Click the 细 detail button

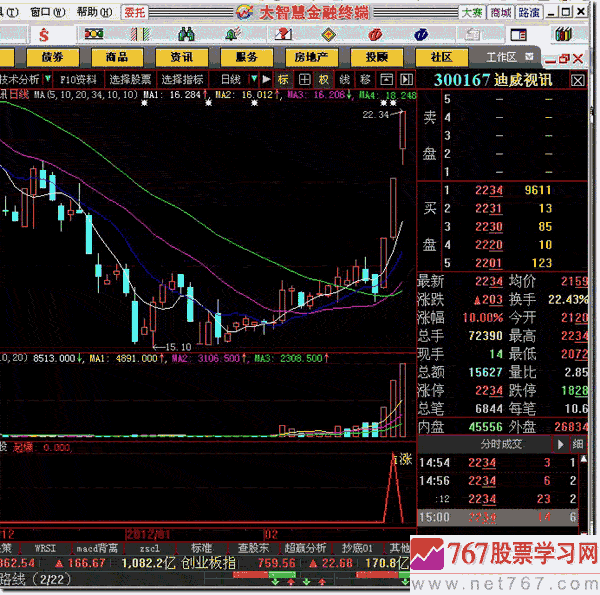(578, 444)
